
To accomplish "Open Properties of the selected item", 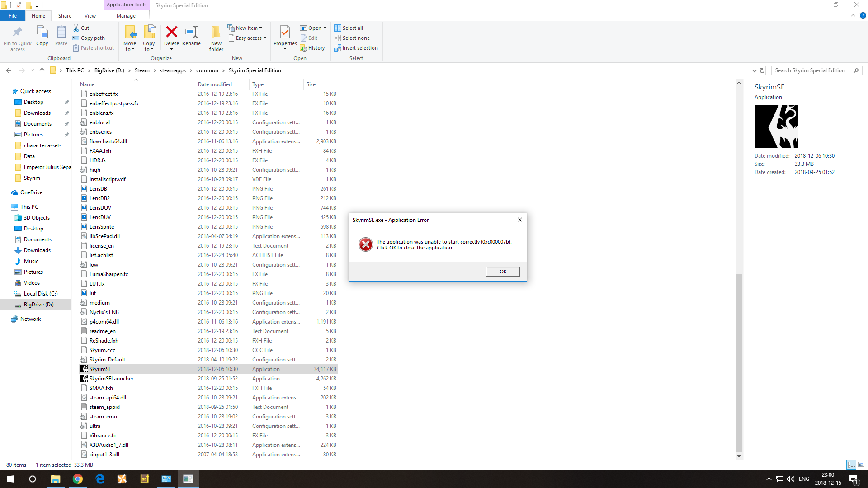I will click(x=285, y=37).
